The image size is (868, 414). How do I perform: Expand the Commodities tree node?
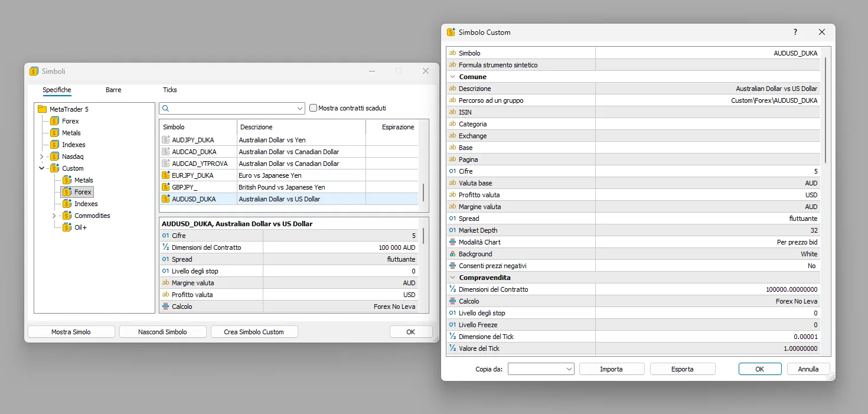tap(54, 216)
